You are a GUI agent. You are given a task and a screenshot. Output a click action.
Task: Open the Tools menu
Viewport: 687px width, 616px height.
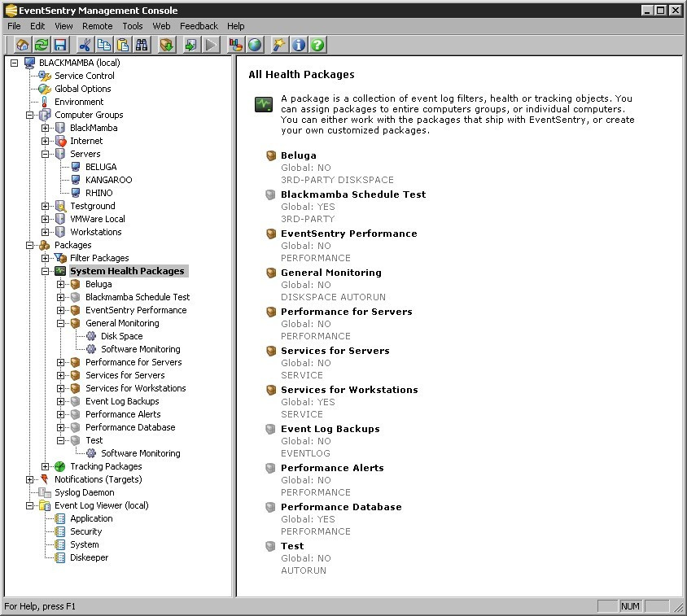pyautogui.click(x=133, y=26)
